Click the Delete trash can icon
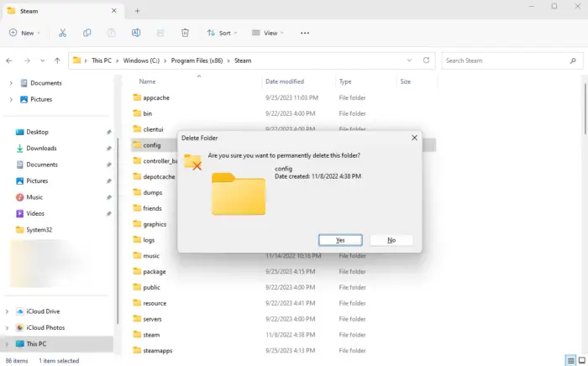The image size is (588, 366). (185, 33)
